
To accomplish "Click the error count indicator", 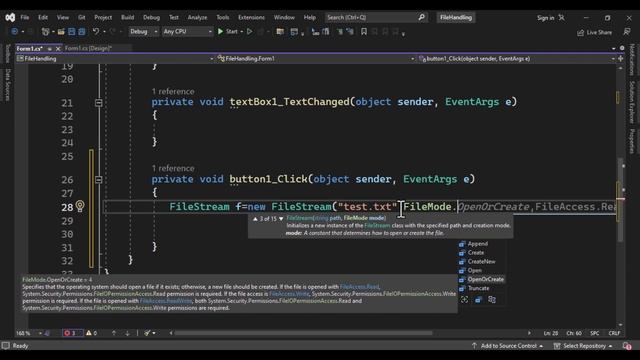I will click(x=72, y=333).
